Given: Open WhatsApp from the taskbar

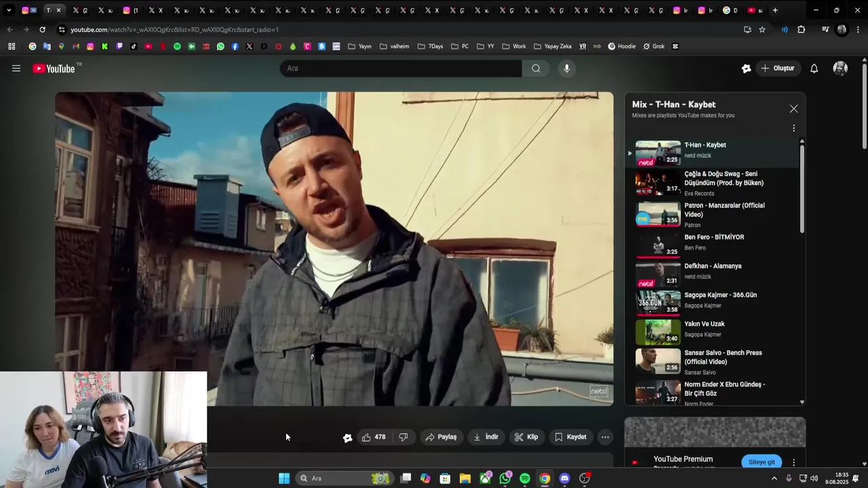Looking at the screenshot, I should pyautogui.click(x=505, y=479).
